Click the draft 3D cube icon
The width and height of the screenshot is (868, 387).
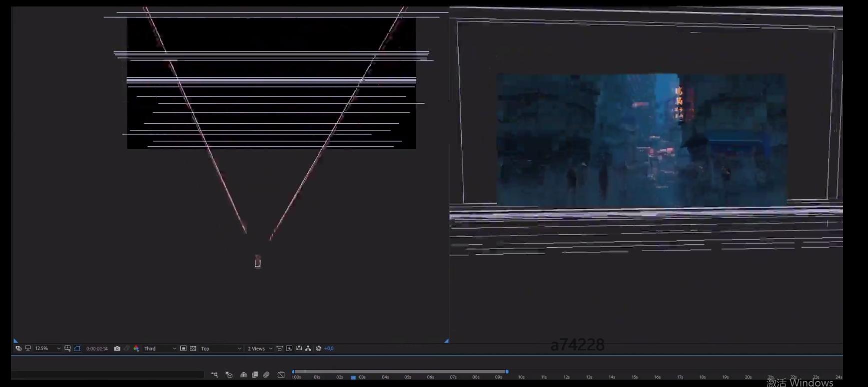[229, 375]
